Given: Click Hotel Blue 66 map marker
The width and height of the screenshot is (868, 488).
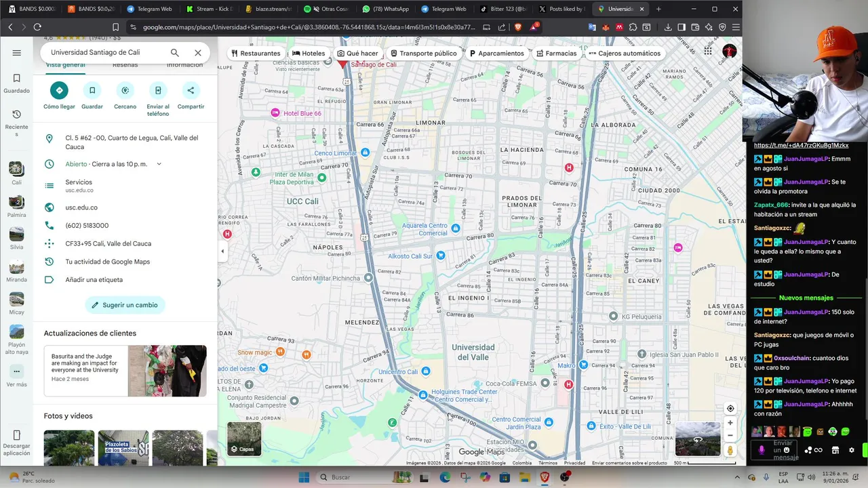Looking at the screenshot, I should coord(275,113).
